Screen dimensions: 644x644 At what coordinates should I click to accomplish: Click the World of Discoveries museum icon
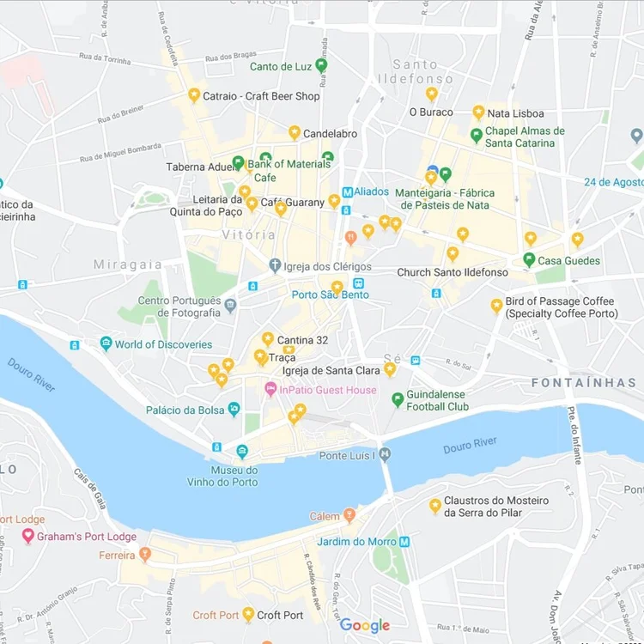click(x=106, y=343)
